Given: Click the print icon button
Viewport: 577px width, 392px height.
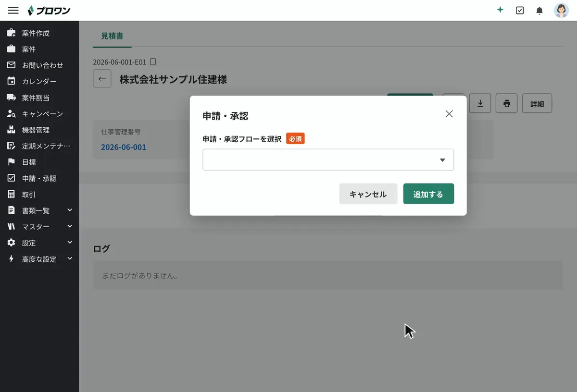Looking at the screenshot, I should coord(506,103).
